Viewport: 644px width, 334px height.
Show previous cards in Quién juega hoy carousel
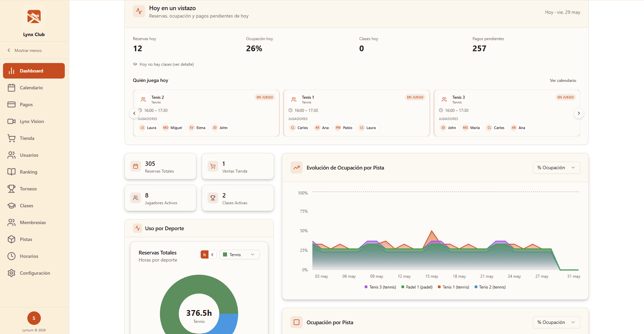pyautogui.click(x=134, y=113)
